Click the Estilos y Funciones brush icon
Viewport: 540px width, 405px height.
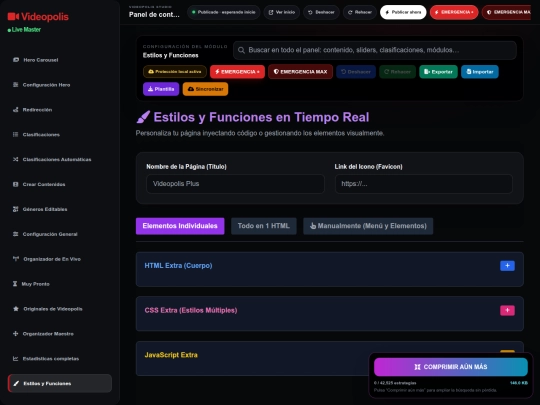coord(16,383)
